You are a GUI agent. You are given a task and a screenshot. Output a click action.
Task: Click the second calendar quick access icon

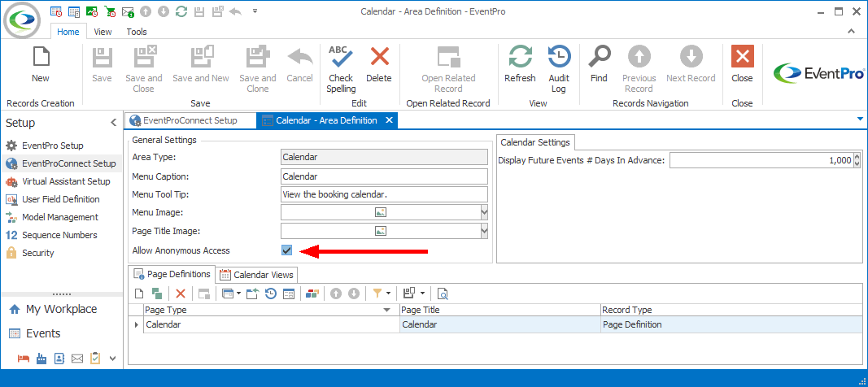(x=74, y=11)
